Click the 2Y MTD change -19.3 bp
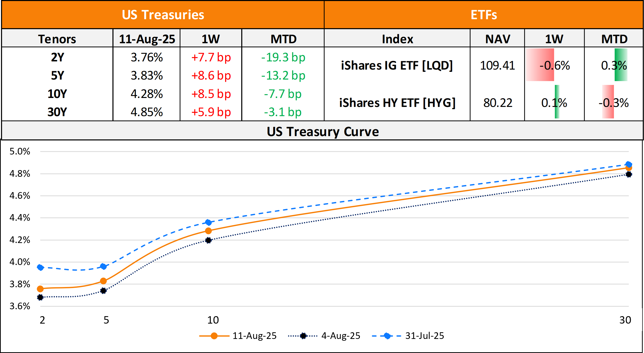 coord(283,57)
